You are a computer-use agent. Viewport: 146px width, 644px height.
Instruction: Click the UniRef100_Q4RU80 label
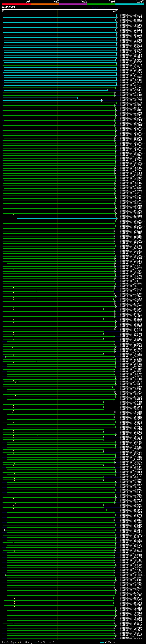[131, 95]
